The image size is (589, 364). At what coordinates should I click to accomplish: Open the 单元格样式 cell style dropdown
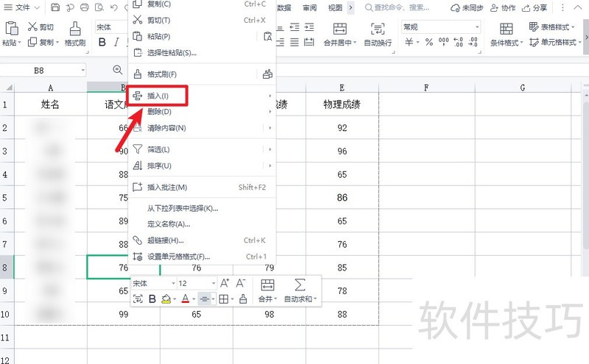pos(555,43)
